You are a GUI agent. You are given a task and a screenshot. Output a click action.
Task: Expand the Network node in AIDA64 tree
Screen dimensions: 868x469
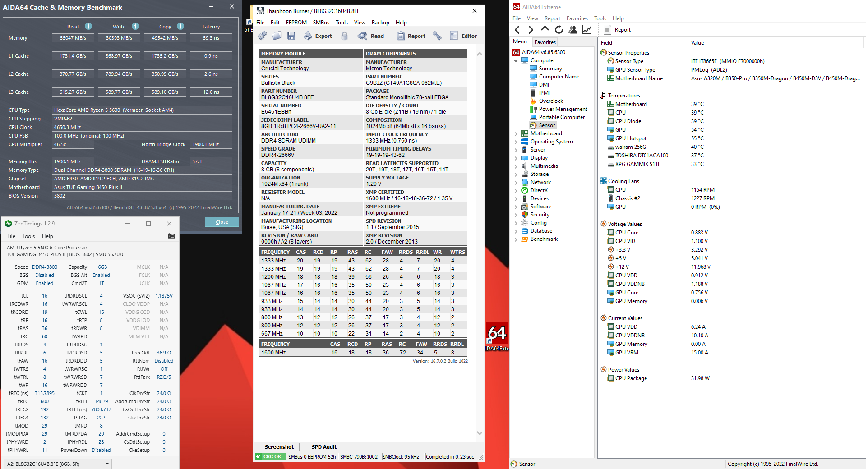[516, 182]
